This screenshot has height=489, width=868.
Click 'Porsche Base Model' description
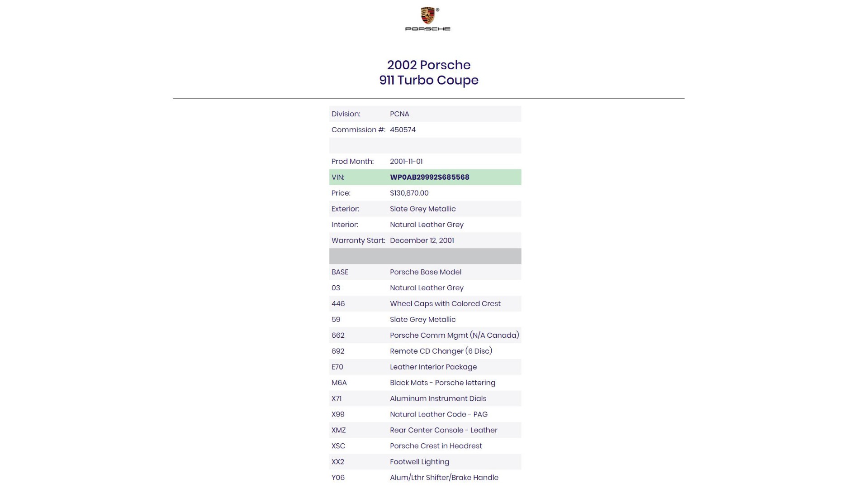[x=426, y=272]
